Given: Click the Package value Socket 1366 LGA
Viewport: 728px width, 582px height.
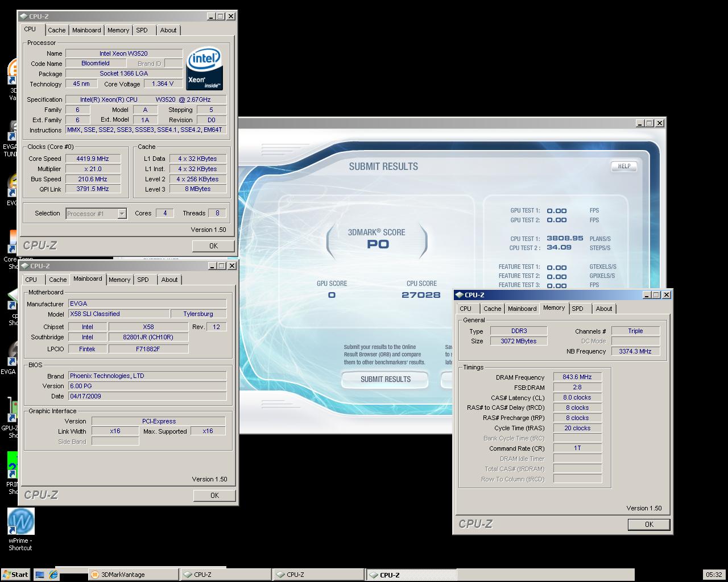Looking at the screenshot, I should pos(124,73).
